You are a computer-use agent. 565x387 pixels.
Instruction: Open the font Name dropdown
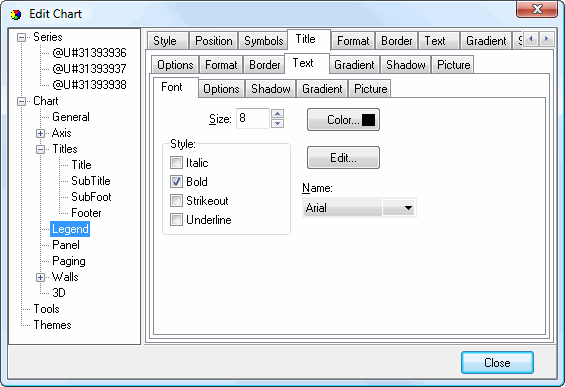(399, 208)
